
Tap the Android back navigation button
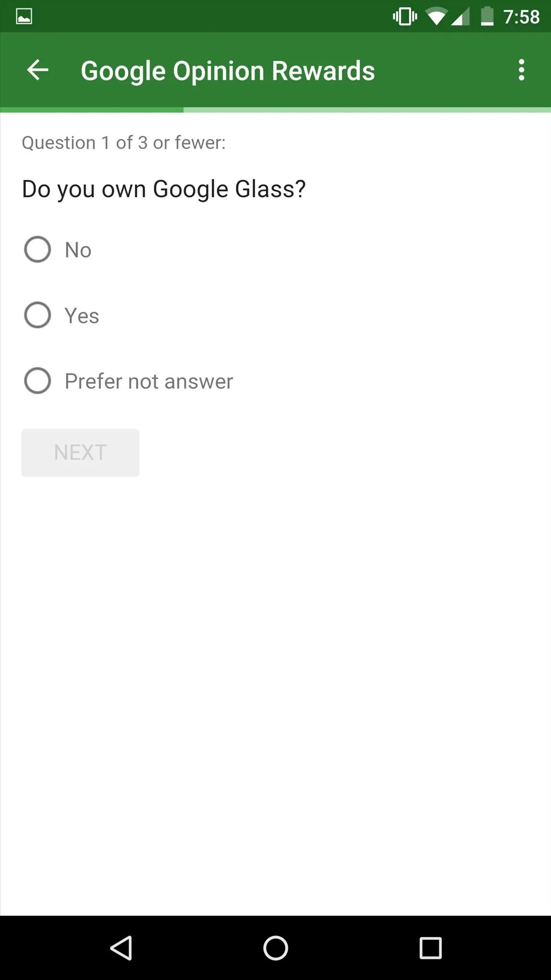[121, 948]
